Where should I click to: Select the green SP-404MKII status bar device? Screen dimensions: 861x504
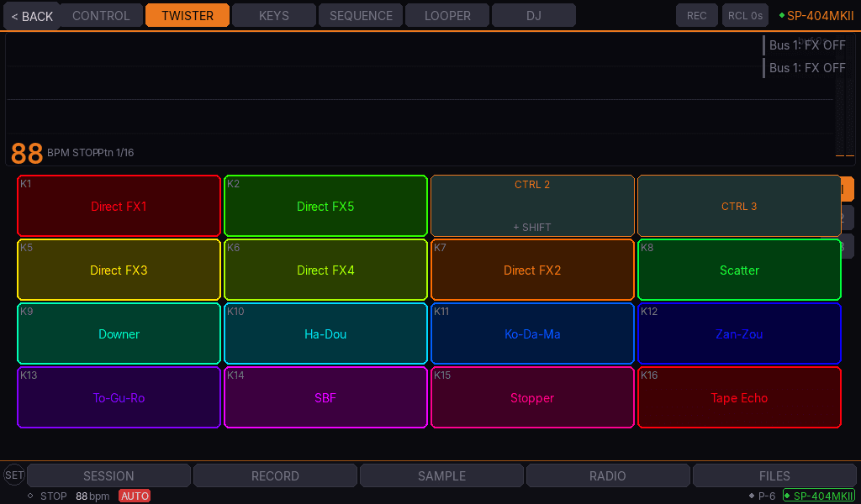tap(819, 496)
